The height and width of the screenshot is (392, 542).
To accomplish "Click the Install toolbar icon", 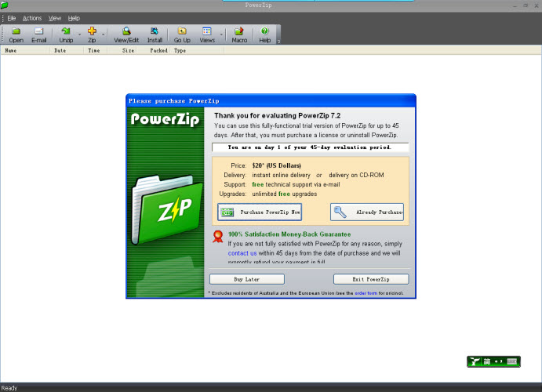I will (x=155, y=34).
